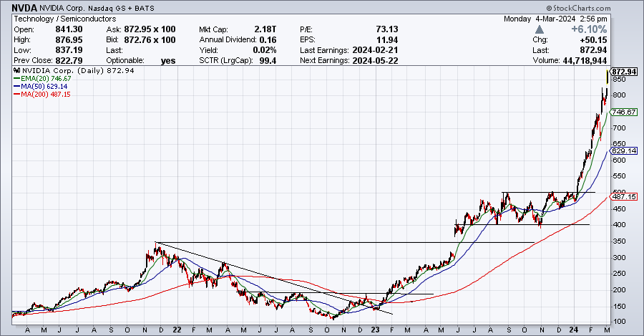Click the 872.94 price tag on the right axis
644x336 pixels.
coord(624,72)
